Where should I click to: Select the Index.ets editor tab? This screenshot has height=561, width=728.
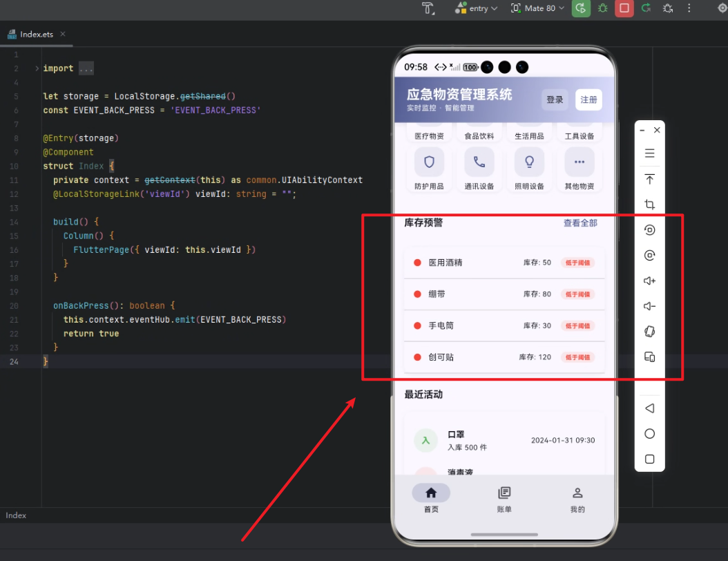tap(37, 33)
